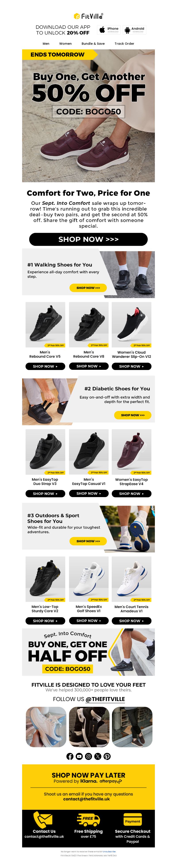Click the large black SHOP NOW >>> button
The width and height of the screenshot is (177, 868).
[88, 239]
